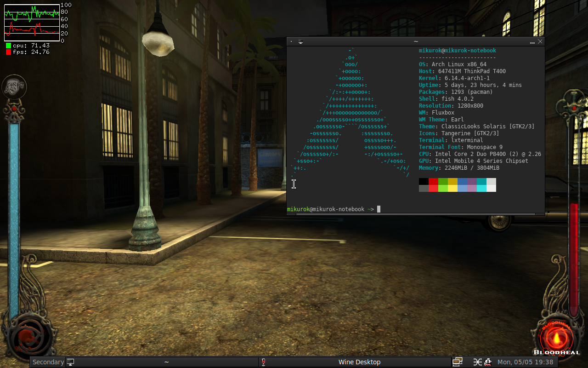Click the 'CPU: Intel Core 2 Duo P8400' line

coord(480,154)
